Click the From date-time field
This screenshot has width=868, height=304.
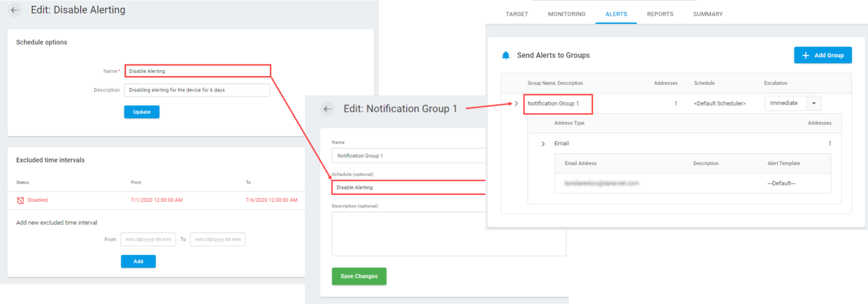click(x=148, y=240)
